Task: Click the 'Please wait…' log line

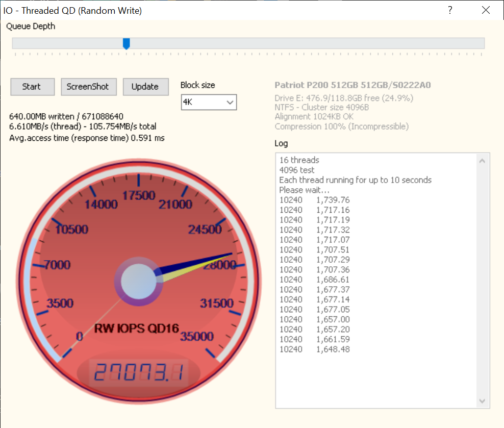Action: coord(304,190)
